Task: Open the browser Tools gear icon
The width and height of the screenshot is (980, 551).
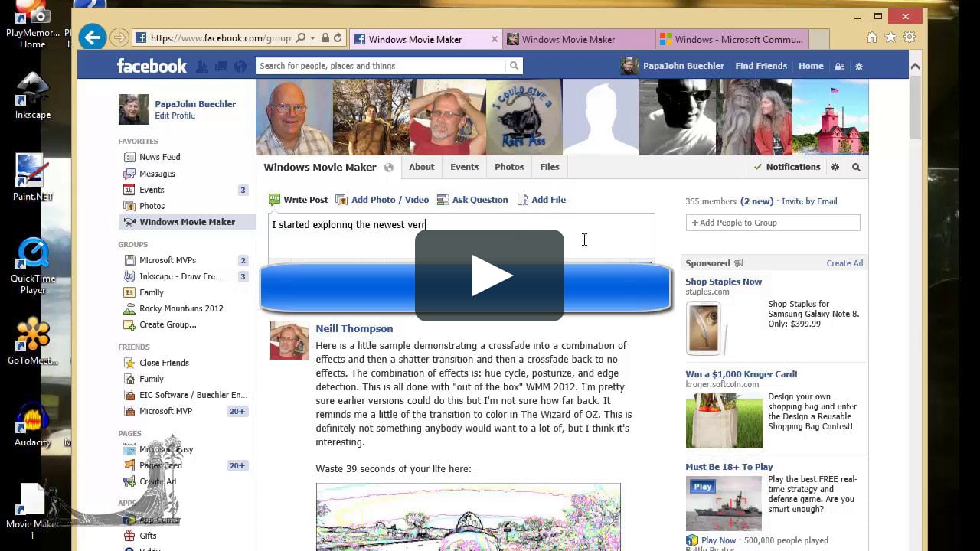Action: (x=910, y=37)
